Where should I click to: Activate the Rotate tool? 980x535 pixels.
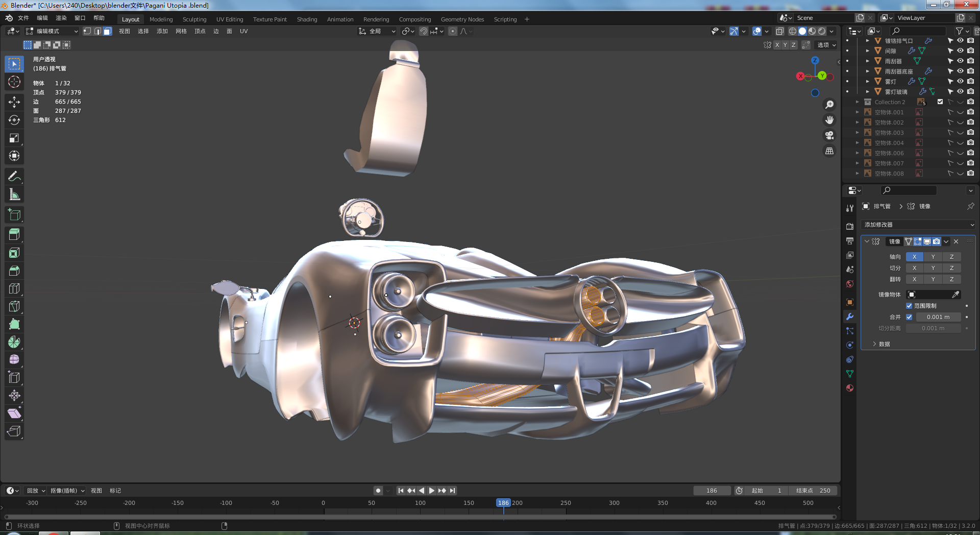click(x=14, y=120)
